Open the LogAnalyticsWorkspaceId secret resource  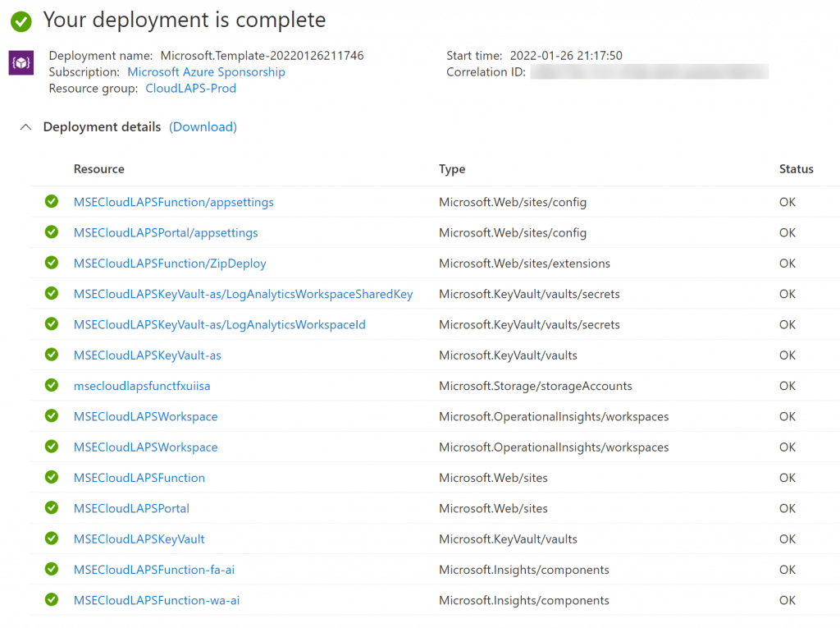coord(220,324)
